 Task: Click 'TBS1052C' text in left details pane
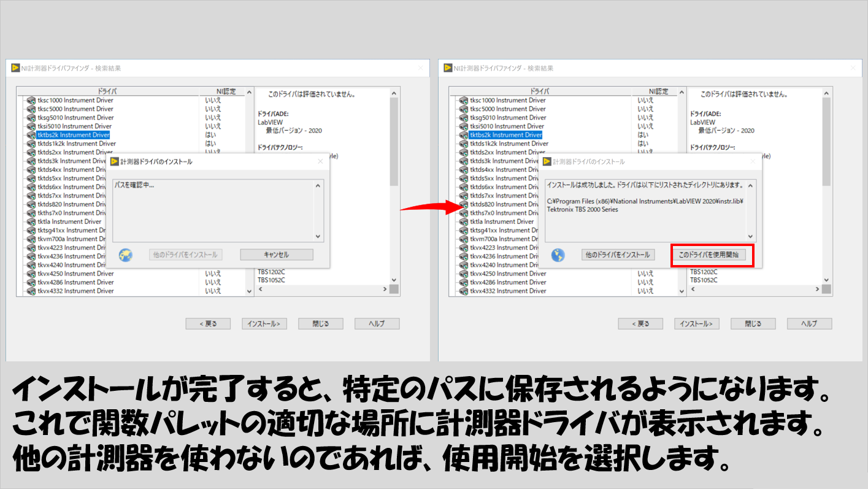271,280
